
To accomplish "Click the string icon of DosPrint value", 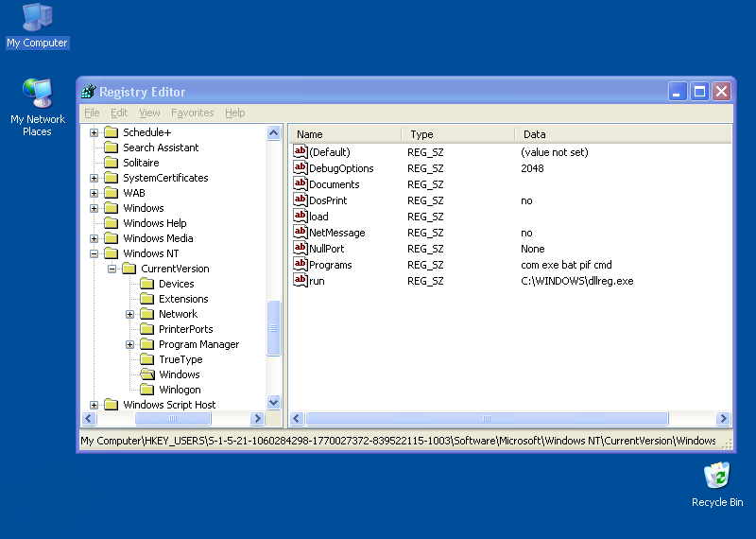I will (x=301, y=200).
